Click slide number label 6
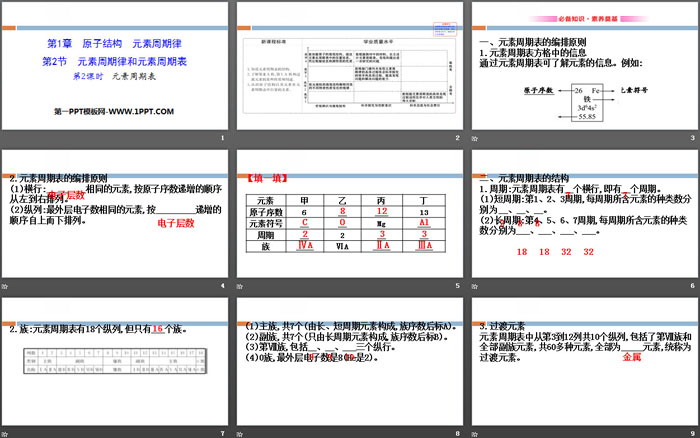This screenshot has width=700, height=438. click(x=692, y=286)
